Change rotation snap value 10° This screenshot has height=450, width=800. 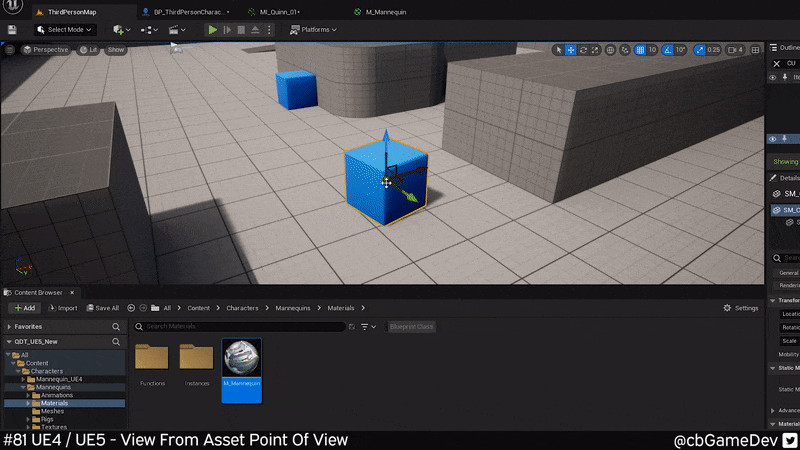coord(680,49)
